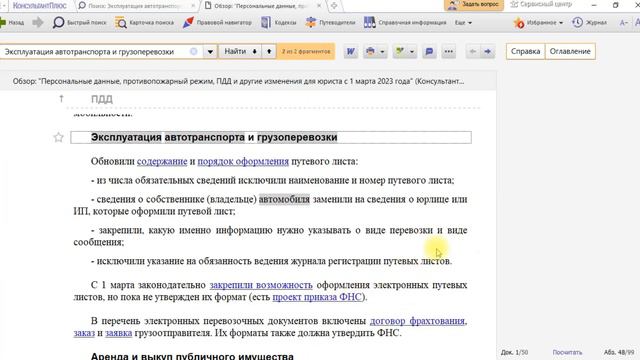
Task: Click the Эксплуатация автотранспорта и грузоперевозки heading
Action: point(214,137)
